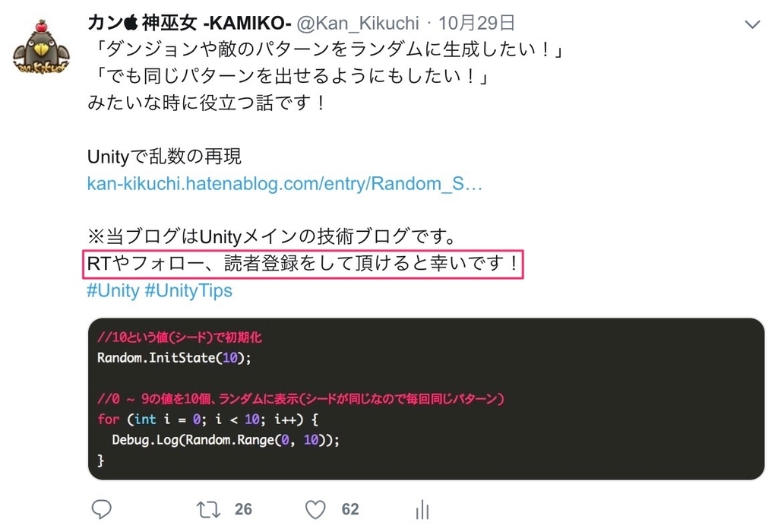Click the Unityで乱数の再現 title text
The image size is (778, 532).
coord(164,157)
